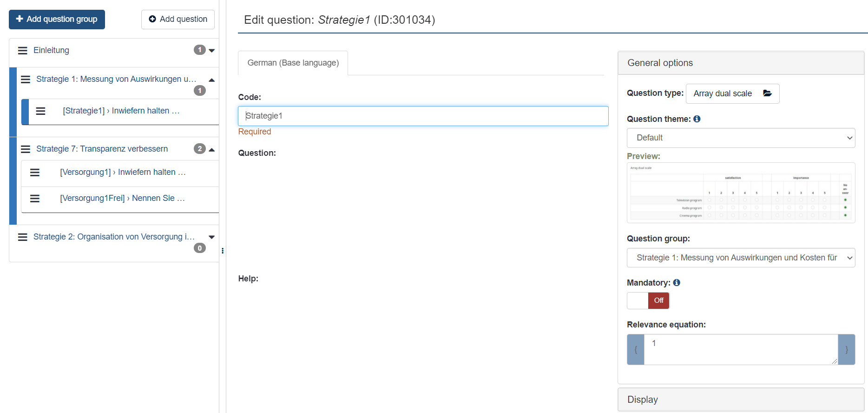
Task: Click the [Strategie1] question drag handle
Action: coord(41,111)
